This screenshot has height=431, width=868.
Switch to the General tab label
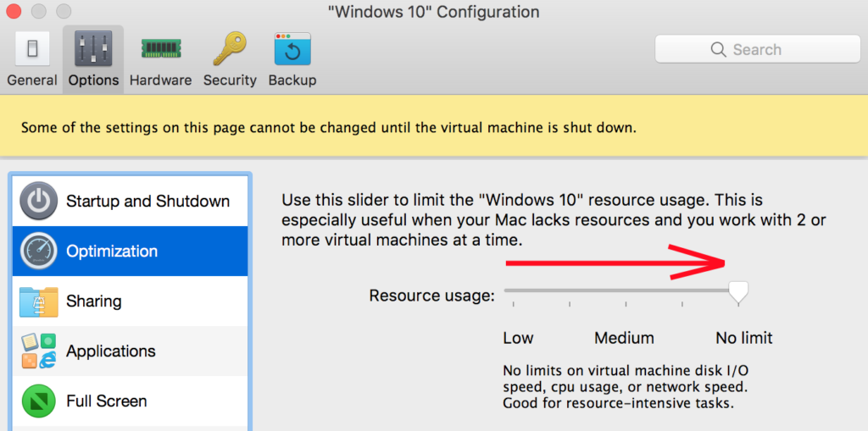32,80
